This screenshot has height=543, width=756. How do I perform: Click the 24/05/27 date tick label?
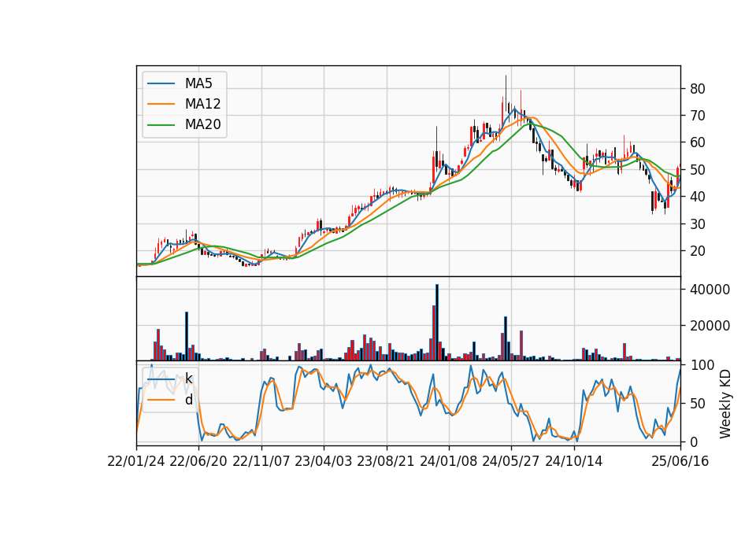(511, 462)
